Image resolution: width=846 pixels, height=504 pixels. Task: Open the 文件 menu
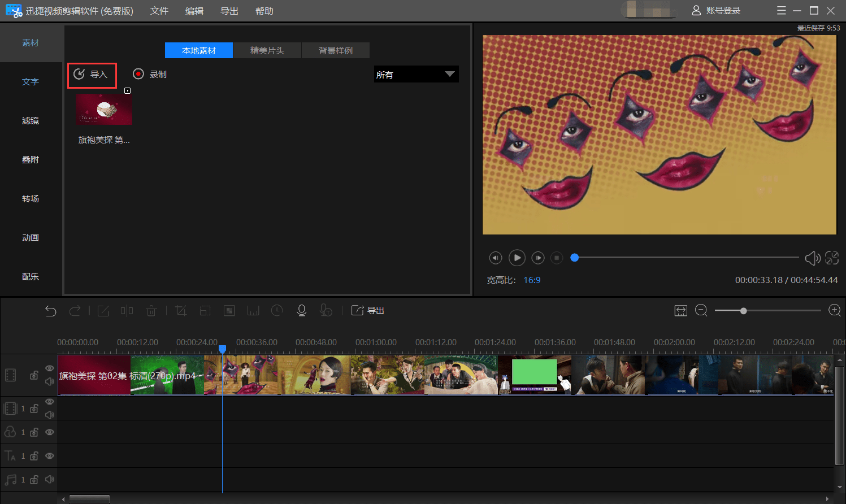(x=159, y=11)
